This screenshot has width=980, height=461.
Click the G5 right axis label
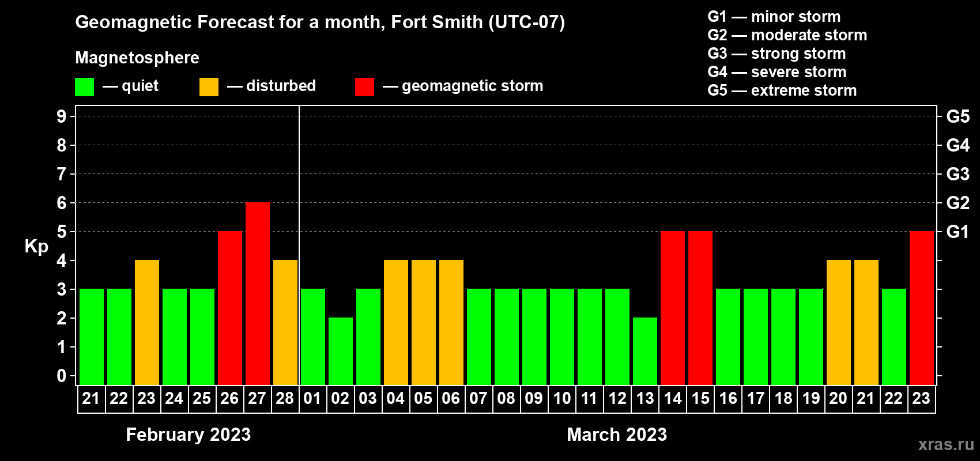(x=958, y=116)
